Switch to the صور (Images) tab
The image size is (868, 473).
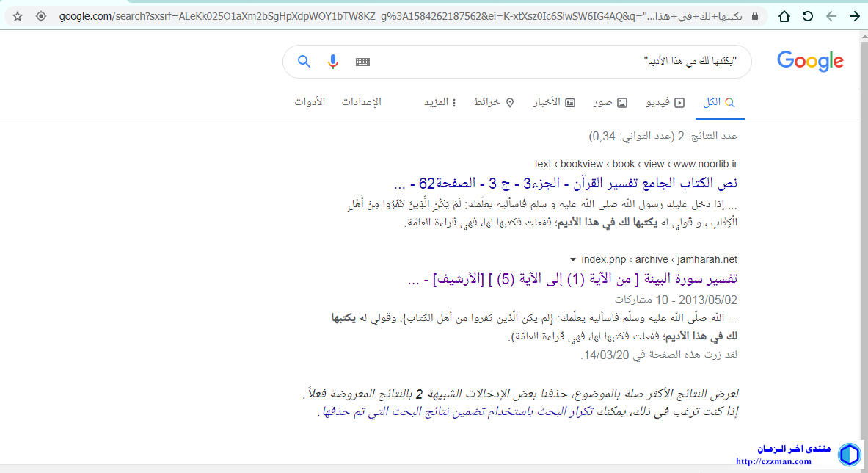coord(610,102)
